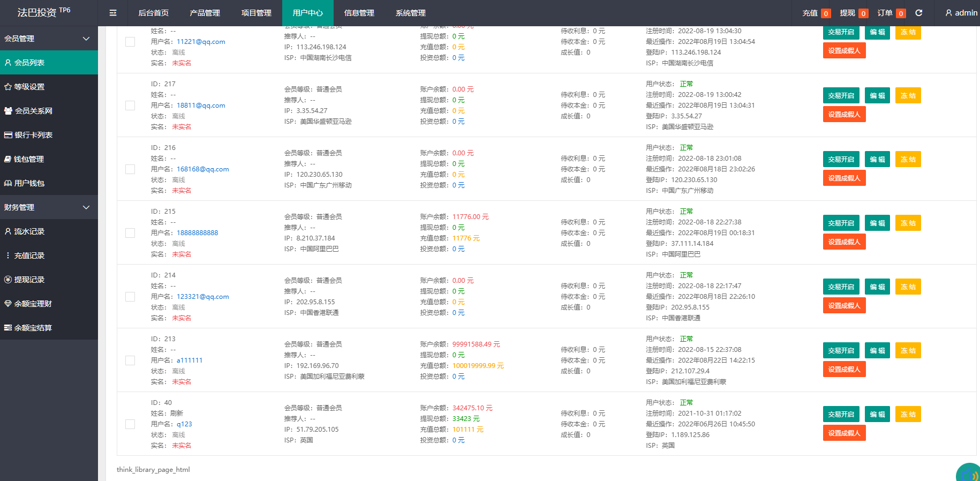Open 等级设置 via its star icon
Screen dimensions: 980x481
point(8,87)
